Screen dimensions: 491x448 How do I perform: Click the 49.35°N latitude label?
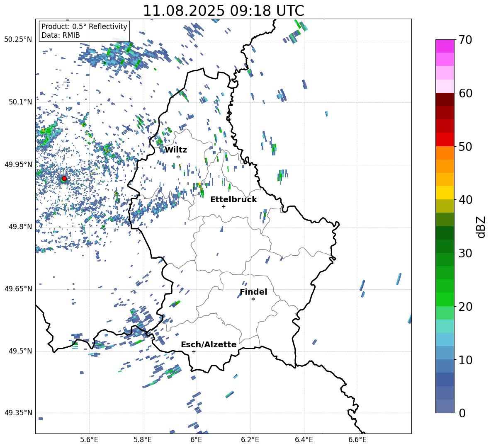[x=18, y=413]
